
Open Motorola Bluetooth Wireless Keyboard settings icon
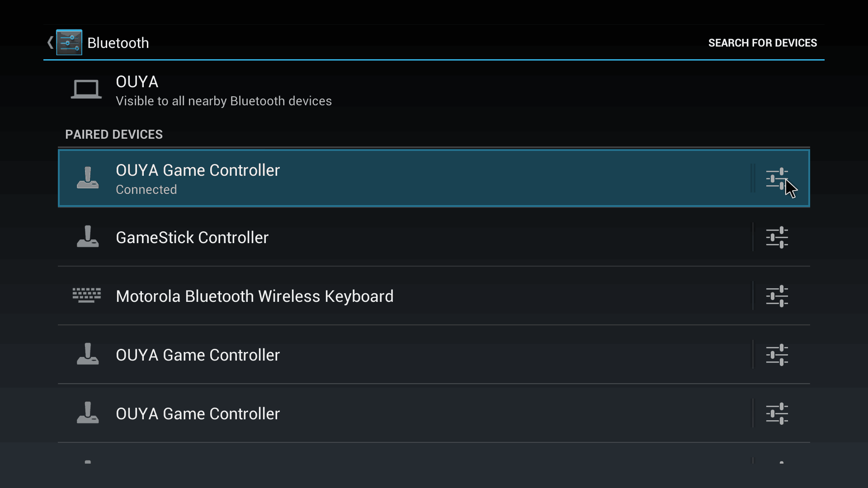777,296
